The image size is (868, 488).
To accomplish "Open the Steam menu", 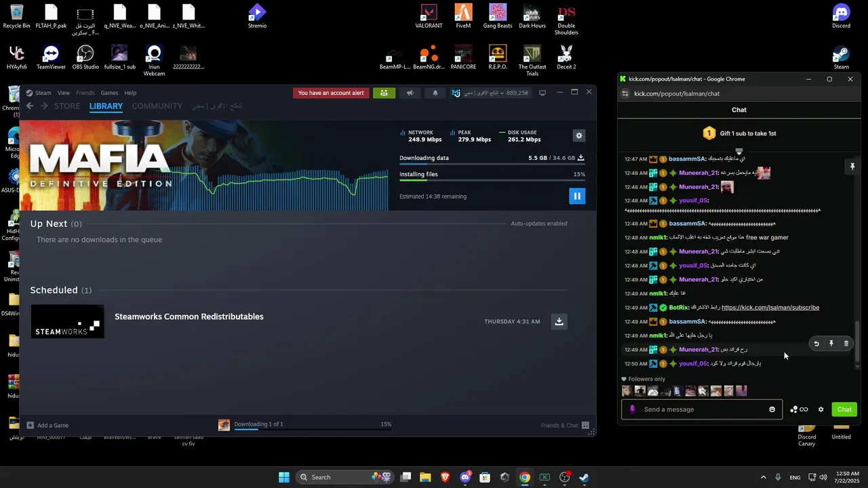I will coord(43,93).
